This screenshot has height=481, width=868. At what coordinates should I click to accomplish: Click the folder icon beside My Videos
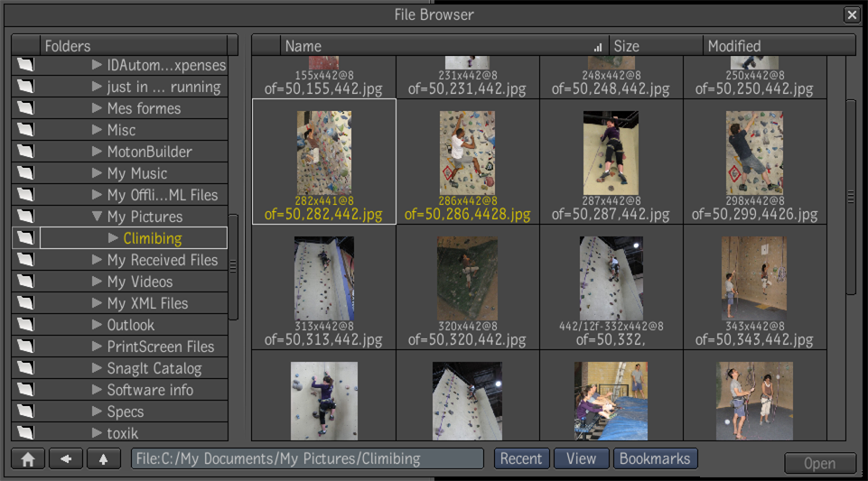point(25,282)
